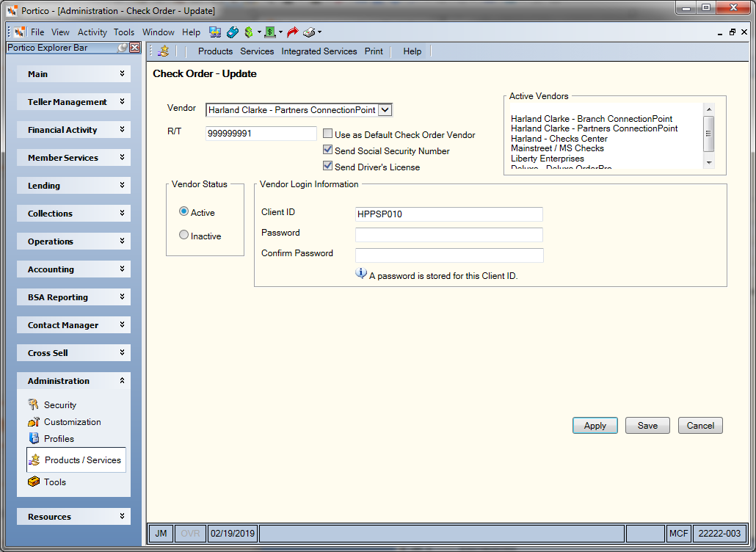Click the Profiles icon
This screenshot has height=552, width=756.
tap(33, 438)
